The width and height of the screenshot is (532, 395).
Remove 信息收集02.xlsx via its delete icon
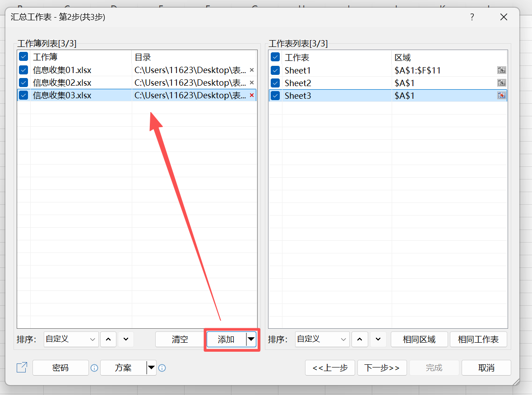tap(252, 83)
